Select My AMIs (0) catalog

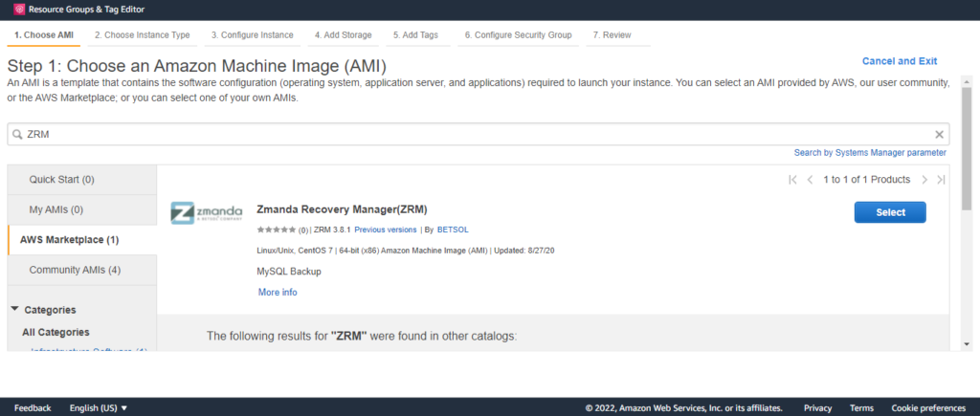82,209
